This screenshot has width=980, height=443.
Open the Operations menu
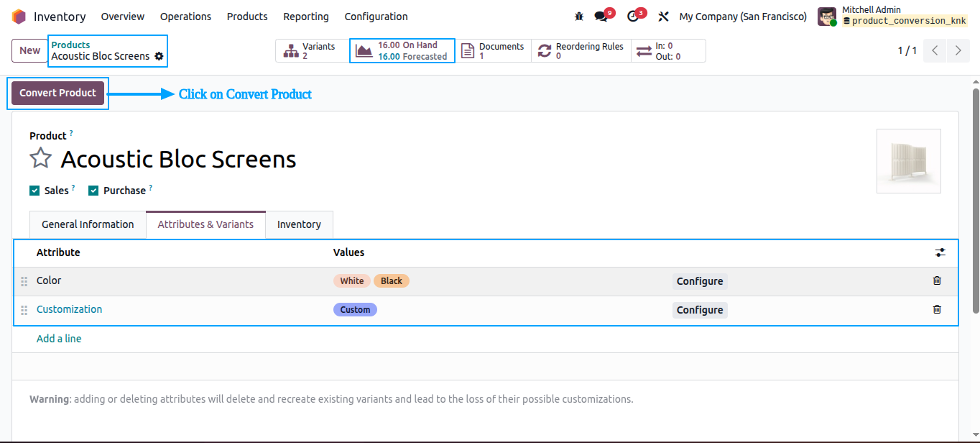click(x=185, y=16)
